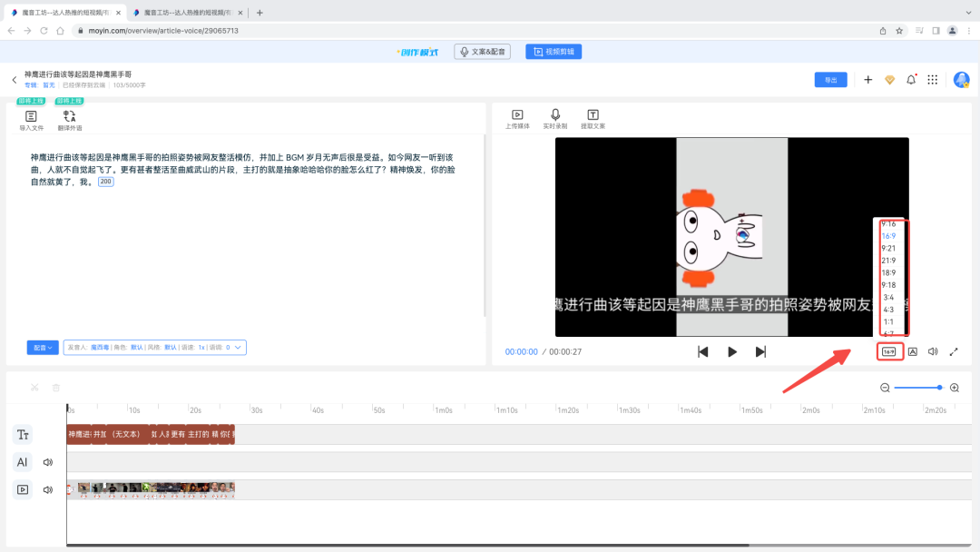
Task: Click the 200 pause tag in text
Action: pyautogui.click(x=105, y=182)
